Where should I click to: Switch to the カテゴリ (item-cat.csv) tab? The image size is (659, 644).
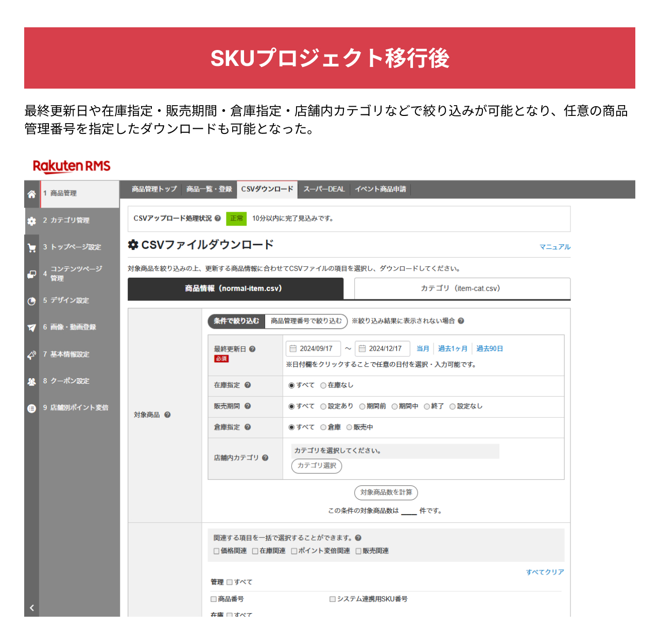point(461,289)
